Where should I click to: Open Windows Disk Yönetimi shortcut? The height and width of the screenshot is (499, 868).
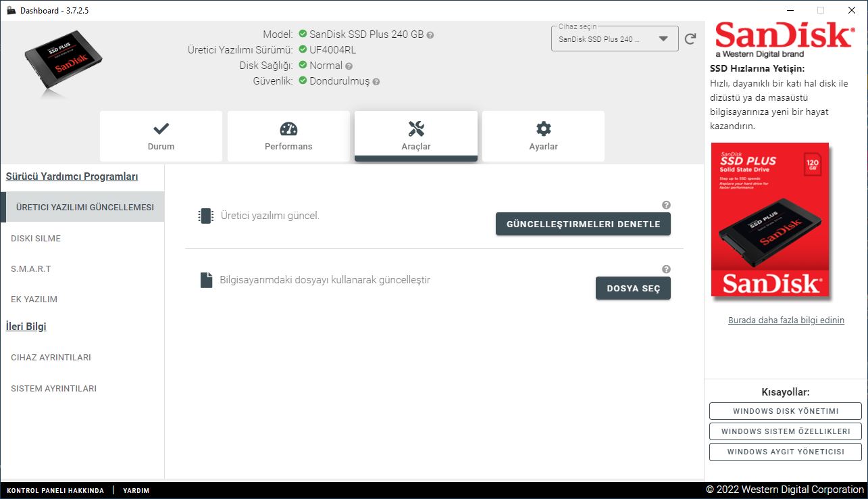[786, 411]
